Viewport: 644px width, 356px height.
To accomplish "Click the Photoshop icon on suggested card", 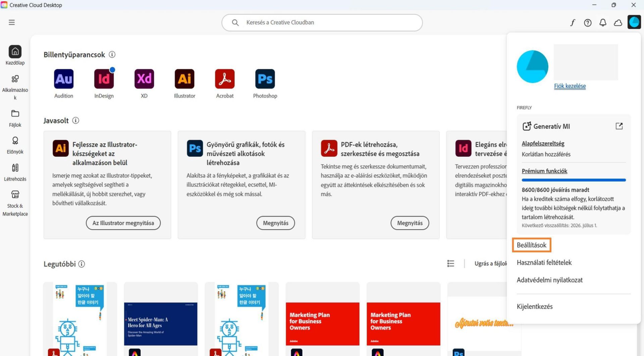I will click(x=195, y=148).
